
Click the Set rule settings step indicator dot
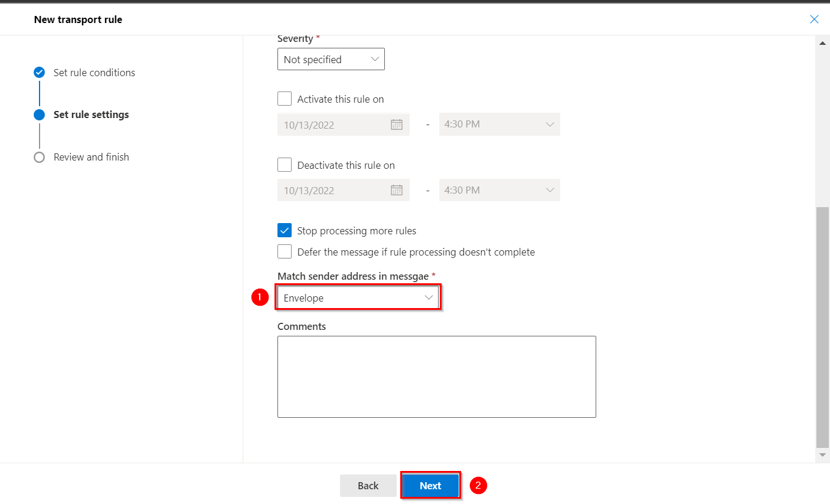click(x=40, y=114)
